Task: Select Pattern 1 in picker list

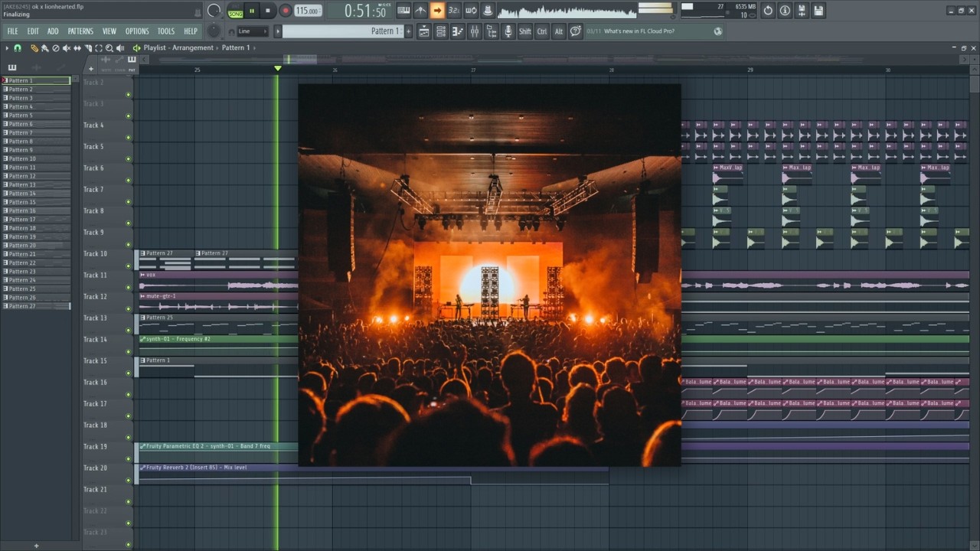Action: 36,80
